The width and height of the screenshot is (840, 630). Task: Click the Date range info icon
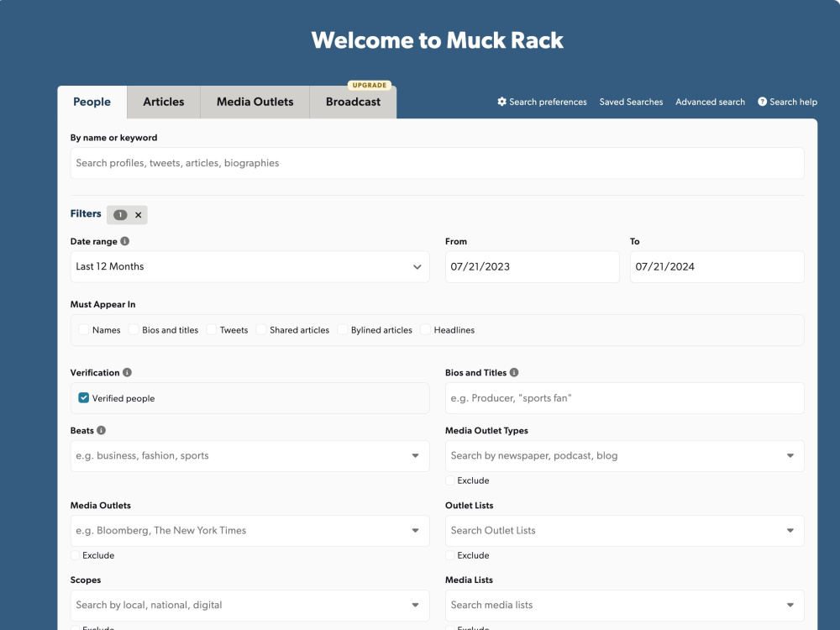(x=125, y=241)
